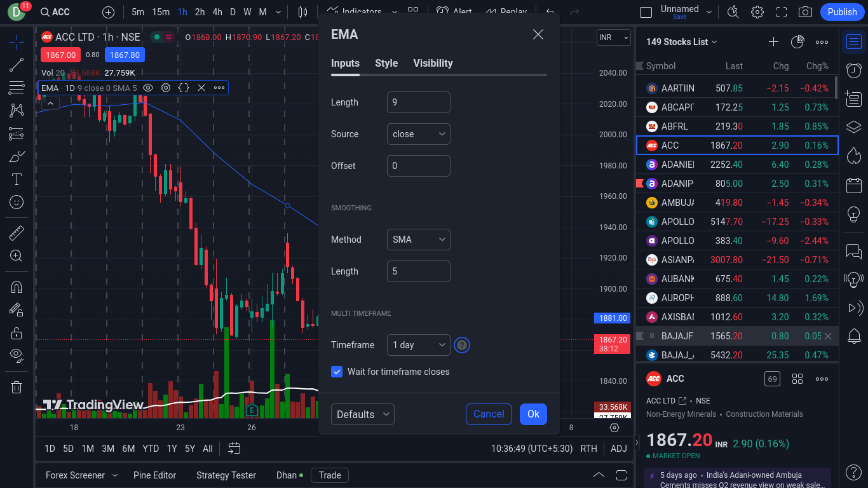The image size is (868, 488).
Task: Select the zoom in tool
Action: (17, 255)
